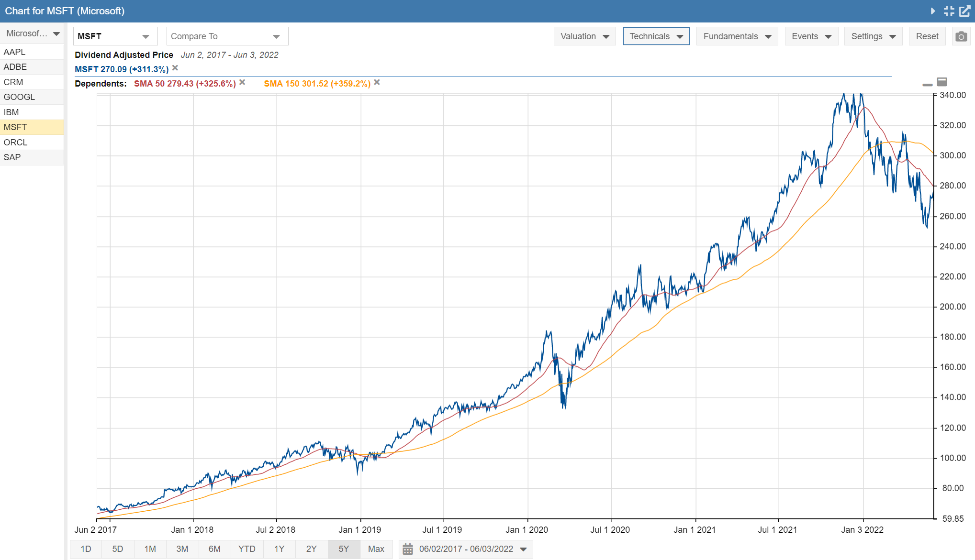Select MSFT in the ticker list

click(x=32, y=127)
